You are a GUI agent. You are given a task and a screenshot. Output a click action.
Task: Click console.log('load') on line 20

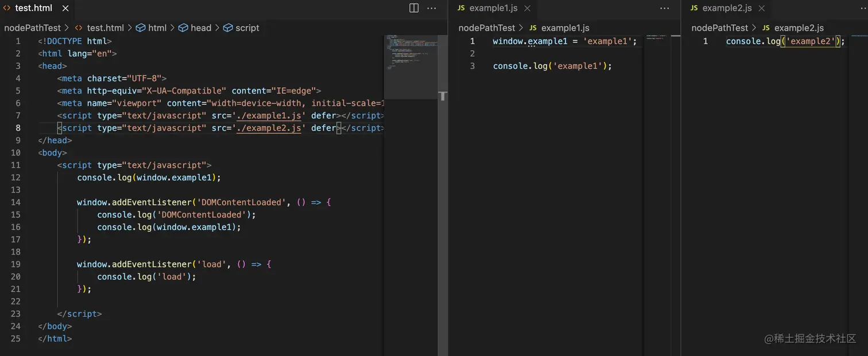click(146, 277)
